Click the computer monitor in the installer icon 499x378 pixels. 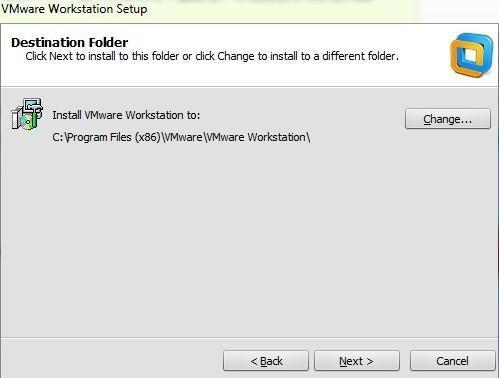pos(33,107)
